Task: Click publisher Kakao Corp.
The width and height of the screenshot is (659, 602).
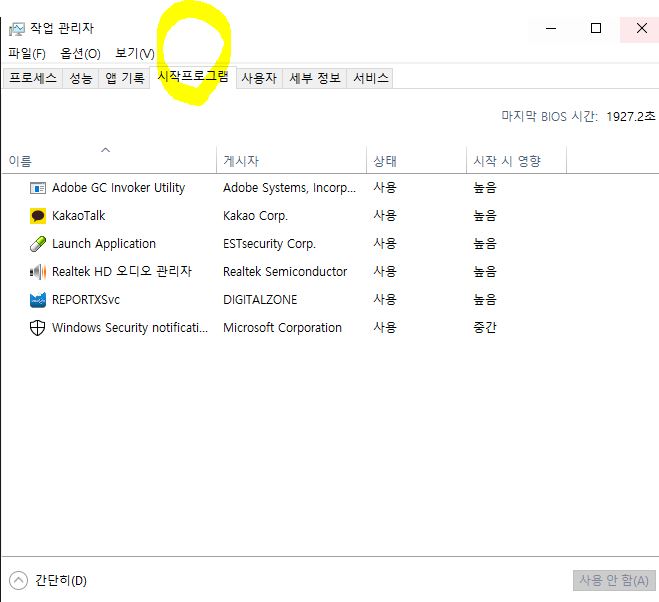Action: click(256, 216)
